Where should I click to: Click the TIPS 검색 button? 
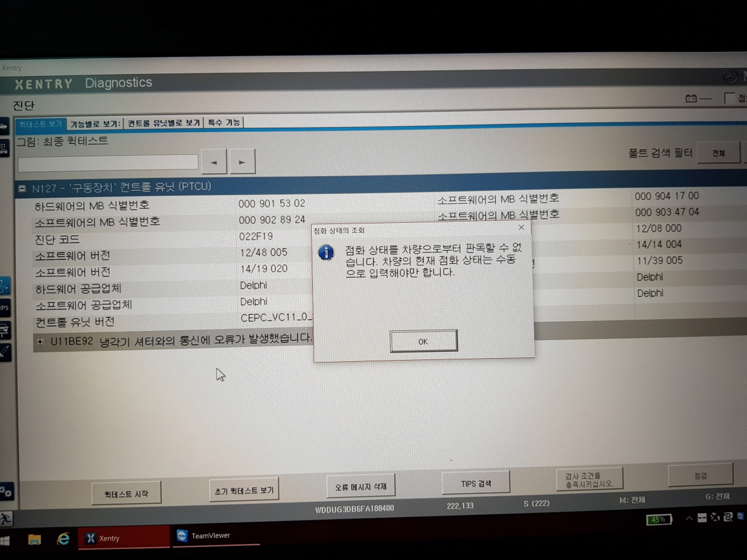point(476,483)
